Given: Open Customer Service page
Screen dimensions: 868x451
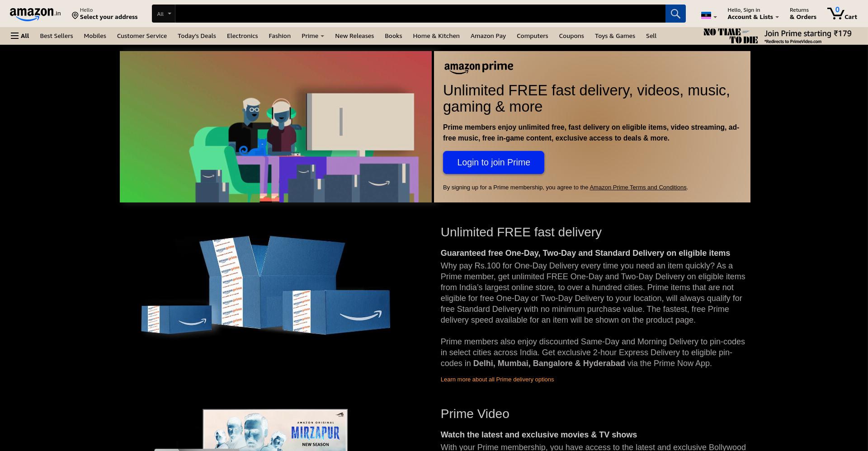Looking at the screenshot, I should click(142, 36).
